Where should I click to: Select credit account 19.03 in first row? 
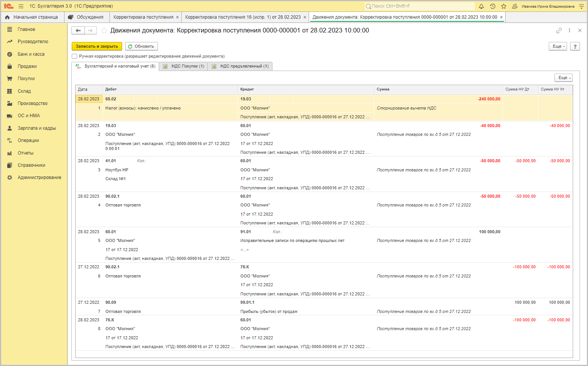246,99
